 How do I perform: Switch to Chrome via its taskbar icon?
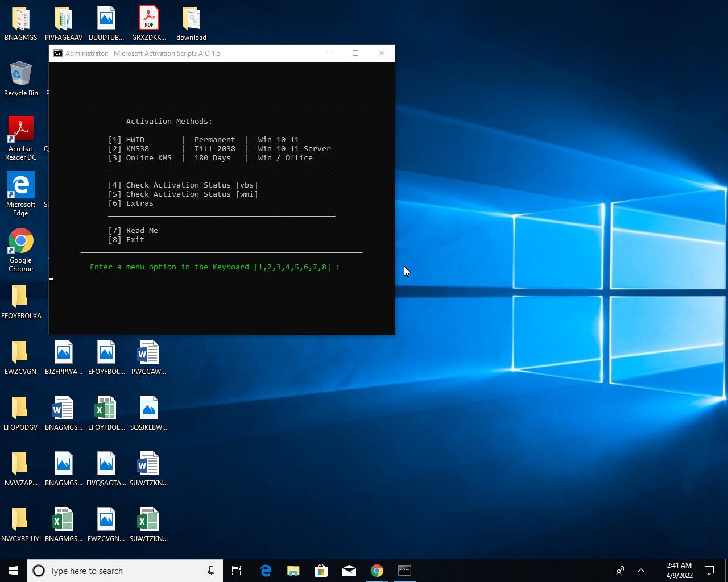(x=377, y=571)
